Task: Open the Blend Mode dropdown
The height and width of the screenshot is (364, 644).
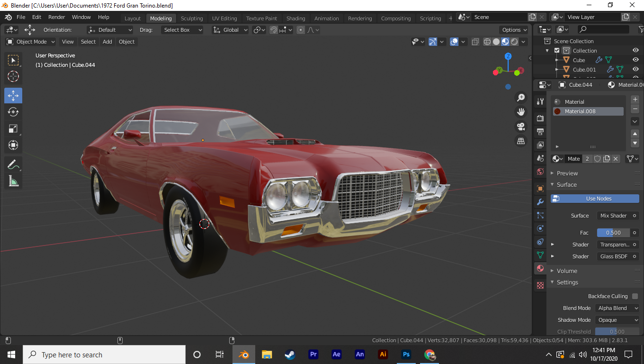Action: coord(617,308)
